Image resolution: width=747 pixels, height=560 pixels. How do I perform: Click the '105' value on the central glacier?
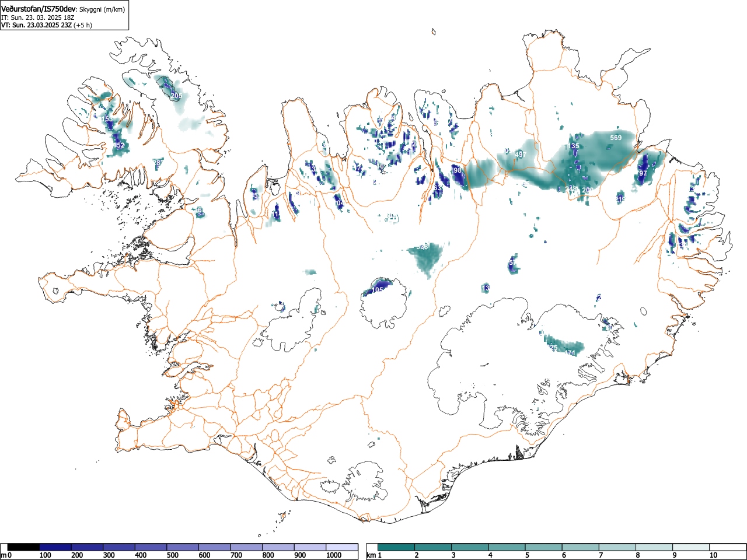pyautogui.click(x=378, y=290)
